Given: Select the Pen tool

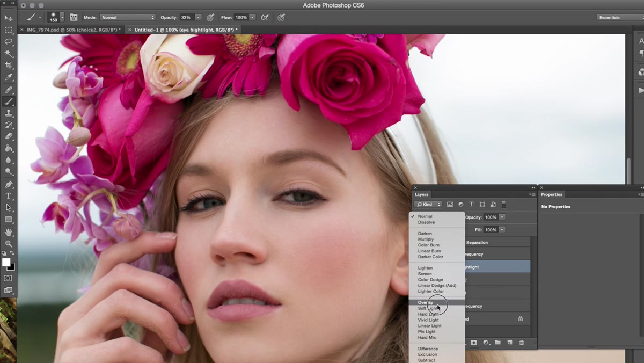Looking at the screenshot, I should [x=9, y=185].
